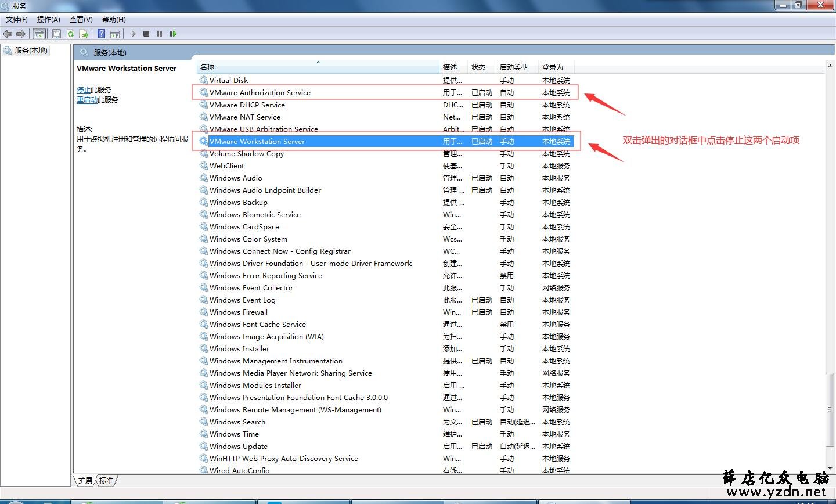Select Windows Driver Foundation - User-mode Driver Framework

click(311, 263)
